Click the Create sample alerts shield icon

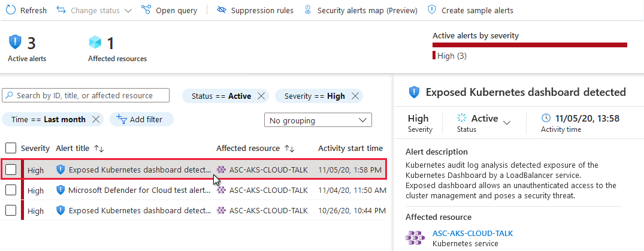(432, 10)
